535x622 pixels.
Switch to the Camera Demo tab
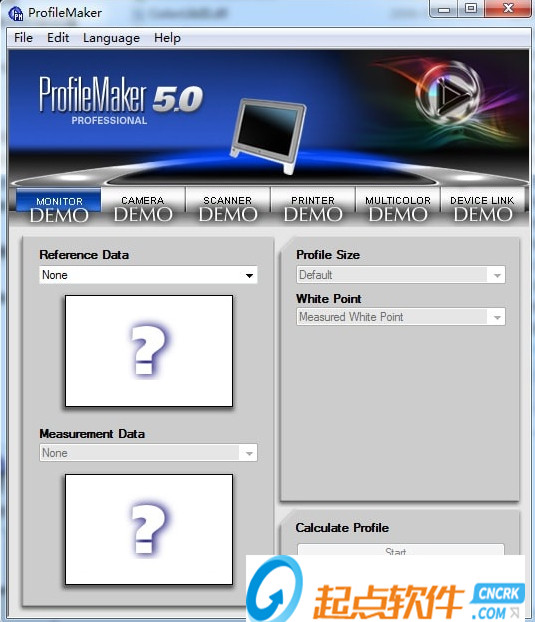click(x=143, y=207)
